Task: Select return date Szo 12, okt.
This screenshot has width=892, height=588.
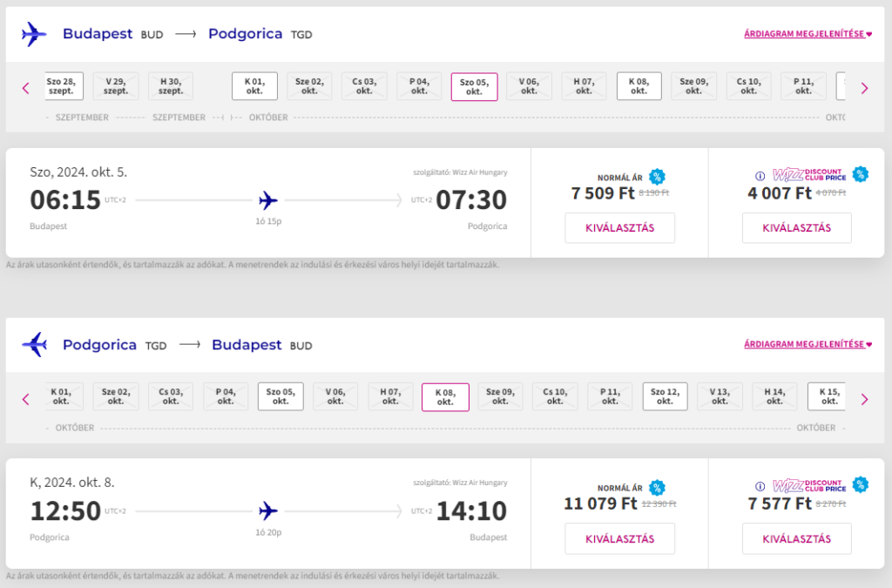Action: coord(665,396)
